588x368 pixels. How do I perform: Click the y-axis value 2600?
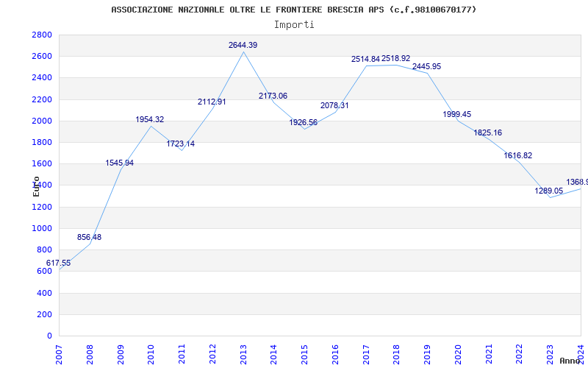(42, 57)
